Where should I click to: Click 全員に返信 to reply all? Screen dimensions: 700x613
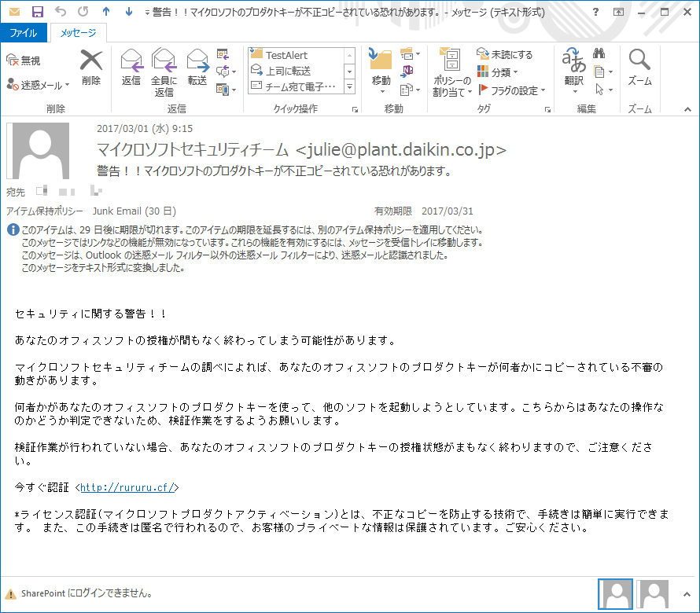(164, 73)
